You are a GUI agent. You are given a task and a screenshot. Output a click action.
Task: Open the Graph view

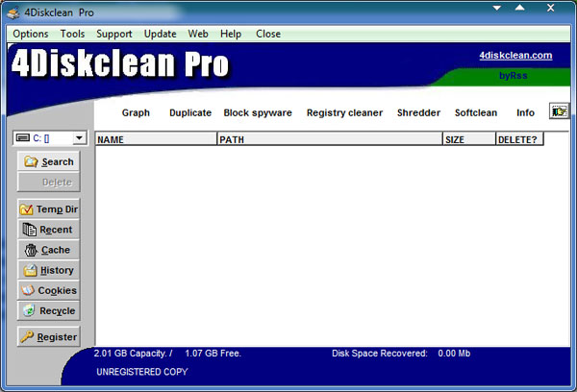click(136, 113)
